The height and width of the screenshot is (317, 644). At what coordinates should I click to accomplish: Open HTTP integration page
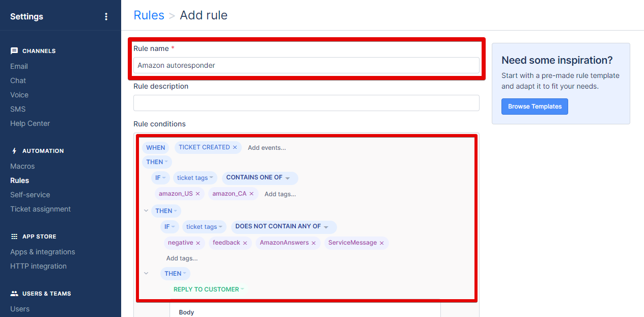point(38,266)
